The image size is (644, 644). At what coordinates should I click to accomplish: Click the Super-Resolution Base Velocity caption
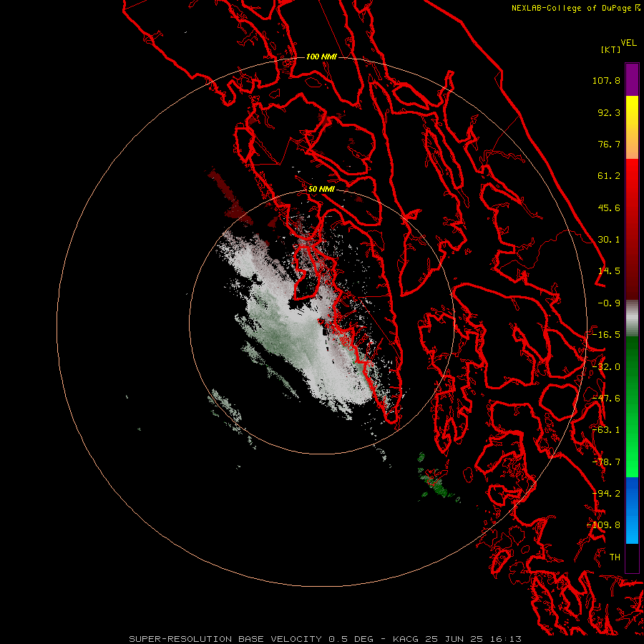(325, 639)
